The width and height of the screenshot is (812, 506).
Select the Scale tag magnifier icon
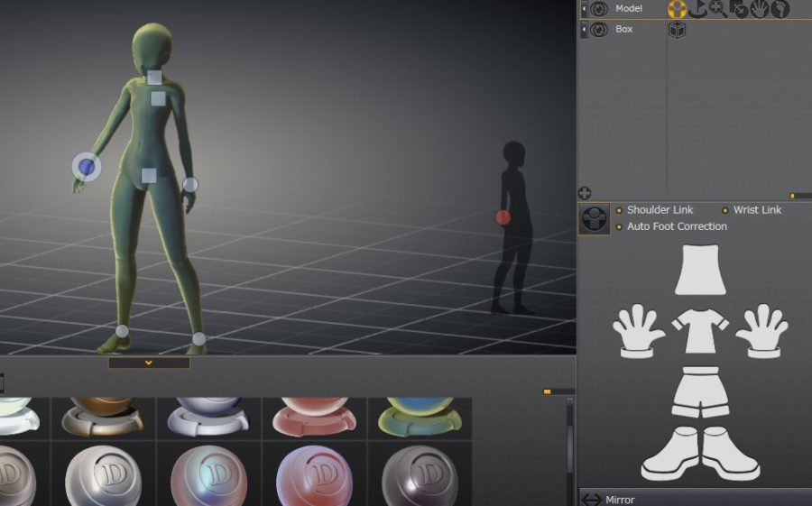tap(718, 9)
